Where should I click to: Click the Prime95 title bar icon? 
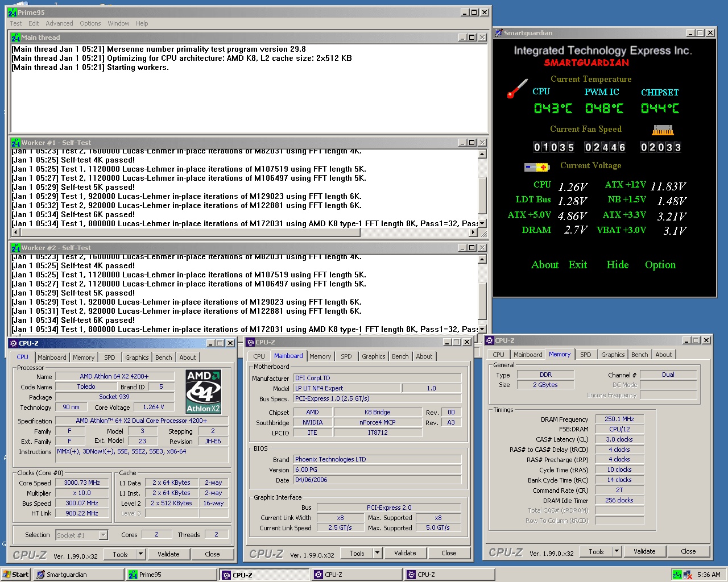click(13, 12)
